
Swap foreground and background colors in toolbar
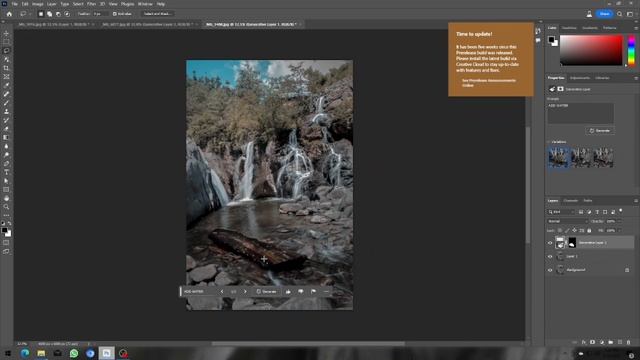[9, 224]
